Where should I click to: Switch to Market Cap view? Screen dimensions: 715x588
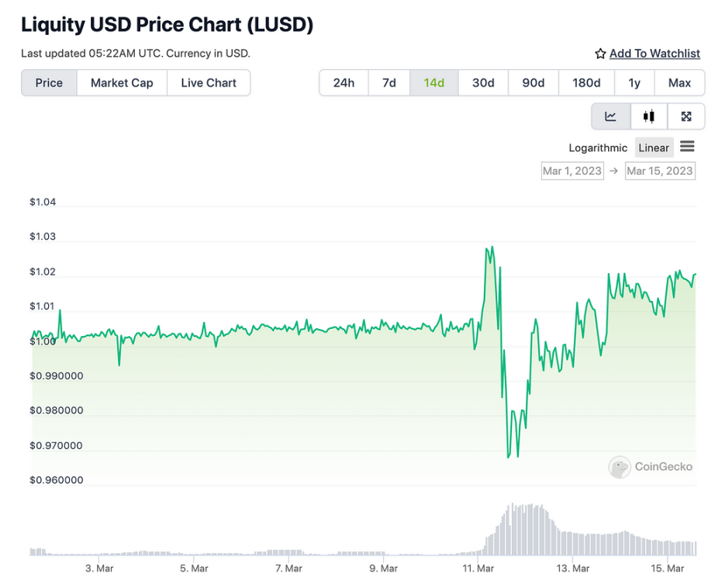tap(122, 82)
